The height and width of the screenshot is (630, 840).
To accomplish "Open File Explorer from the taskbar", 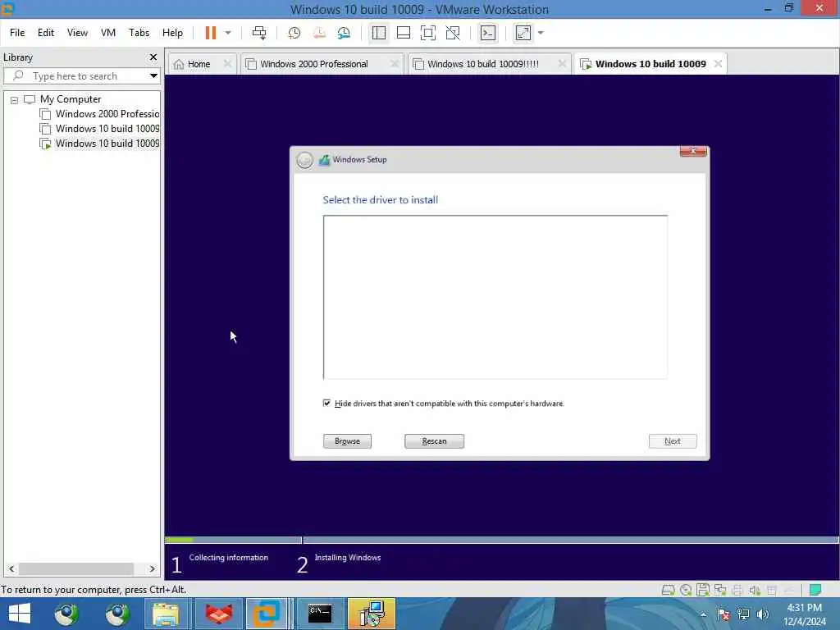I will click(x=166, y=614).
